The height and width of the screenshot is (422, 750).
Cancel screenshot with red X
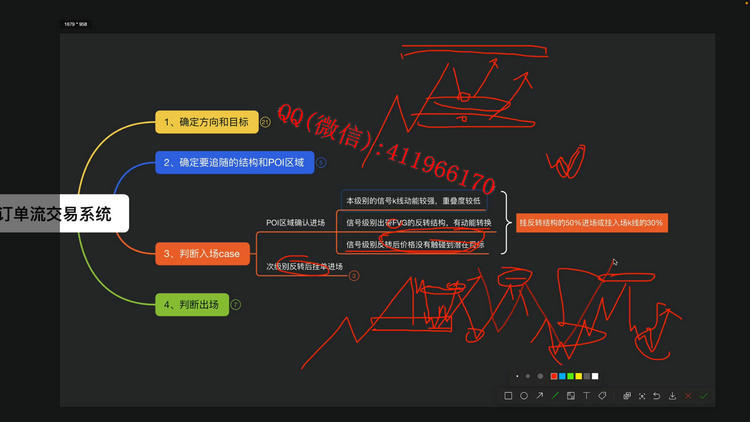click(688, 396)
